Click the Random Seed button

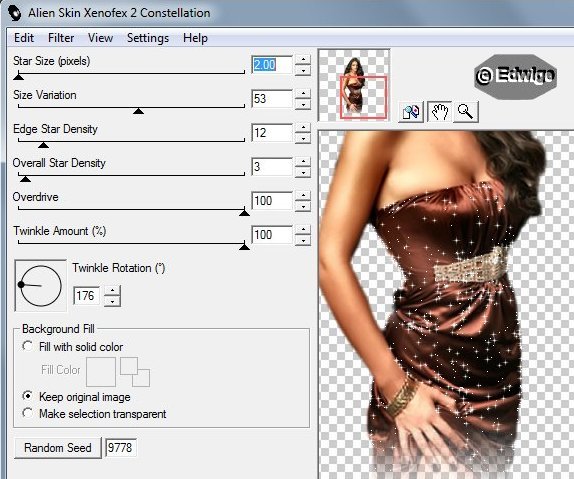tap(58, 448)
